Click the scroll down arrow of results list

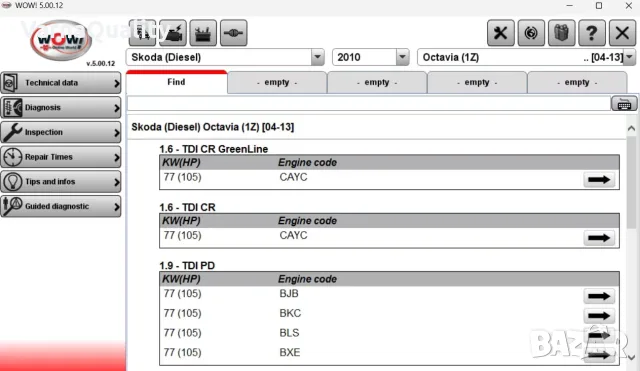pyautogui.click(x=631, y=358)
